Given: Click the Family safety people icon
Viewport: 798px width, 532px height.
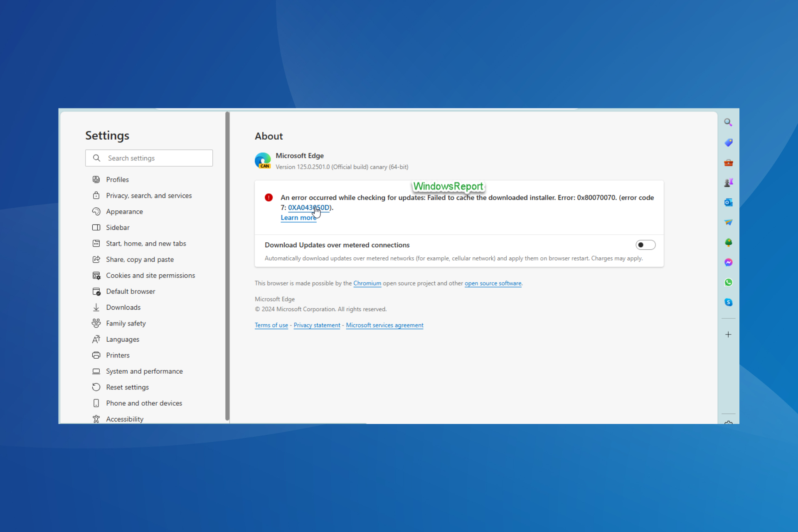Looking at the screenshot, I should coord(96,323).
